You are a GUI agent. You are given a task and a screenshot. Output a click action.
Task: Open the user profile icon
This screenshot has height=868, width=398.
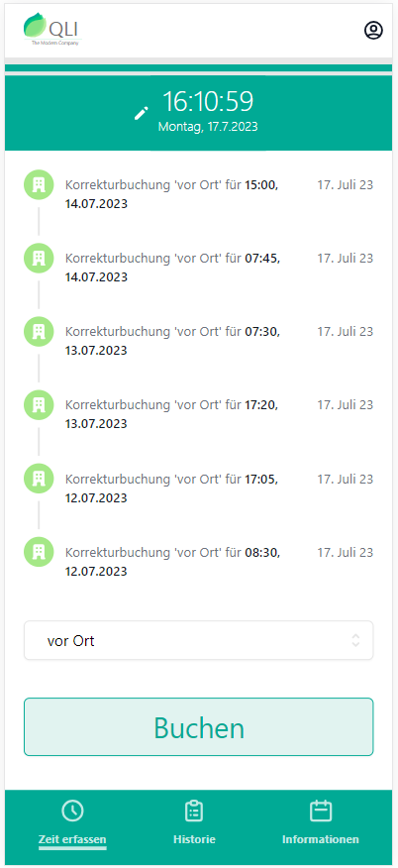pyautogui.click(x=373, y=31)
